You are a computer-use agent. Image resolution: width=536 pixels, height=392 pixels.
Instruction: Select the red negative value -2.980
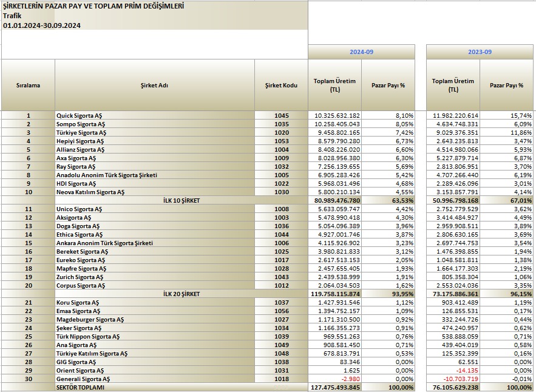335,379
